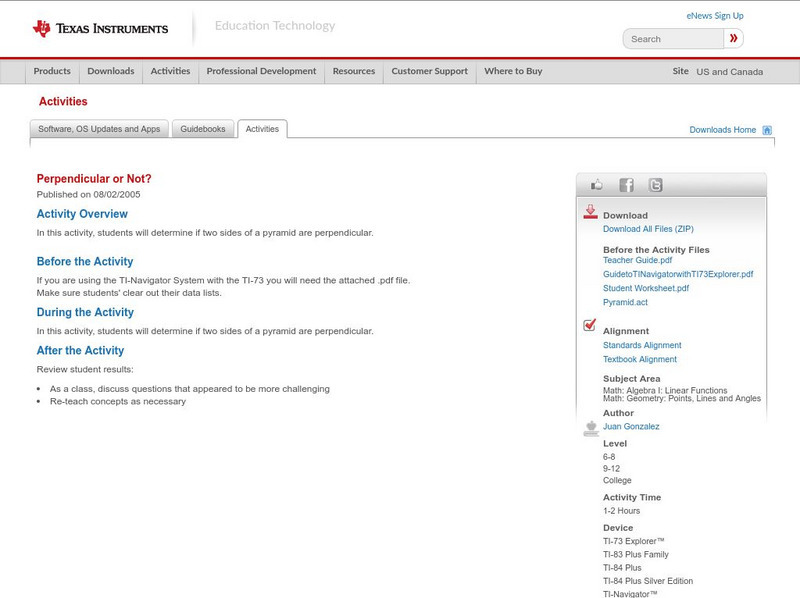800x598 pixels.
Task: Change site region from US and Canada
Action: point(729,72)
